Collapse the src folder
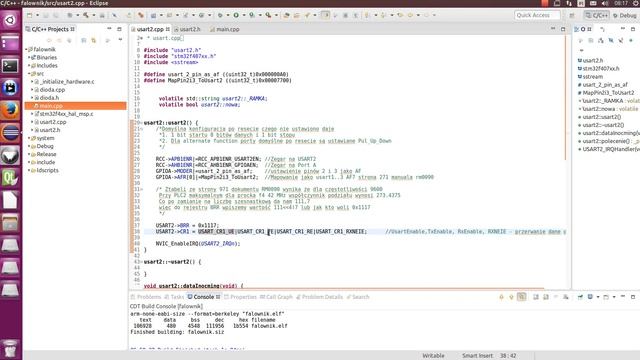The width and height of the screenshot is (640, 360). click(29, 73)
